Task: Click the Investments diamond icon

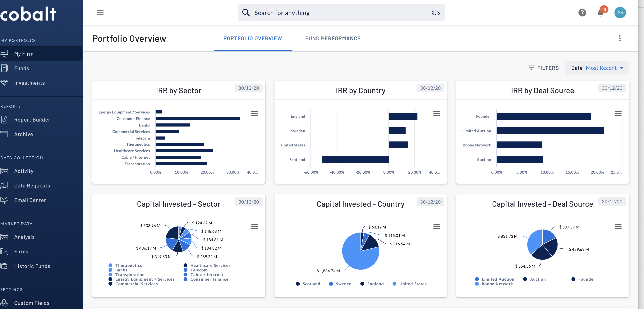Action: click(x=5, y=83)
